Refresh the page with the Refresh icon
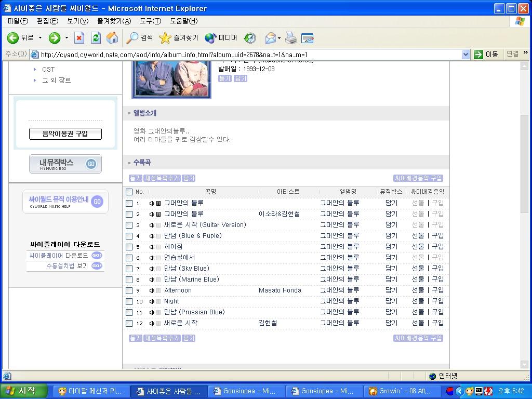532x399 pixels. point(96,37)
